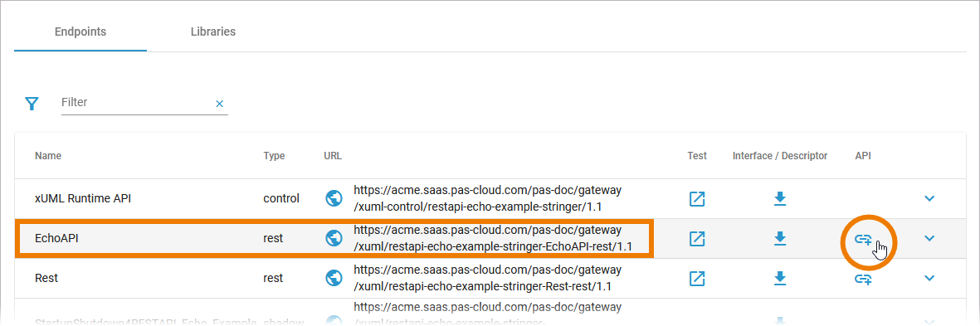The image size is (980, 326).
Task: Click globe icon of xUML Runtime API URL
Action: [x=334, y=198]
